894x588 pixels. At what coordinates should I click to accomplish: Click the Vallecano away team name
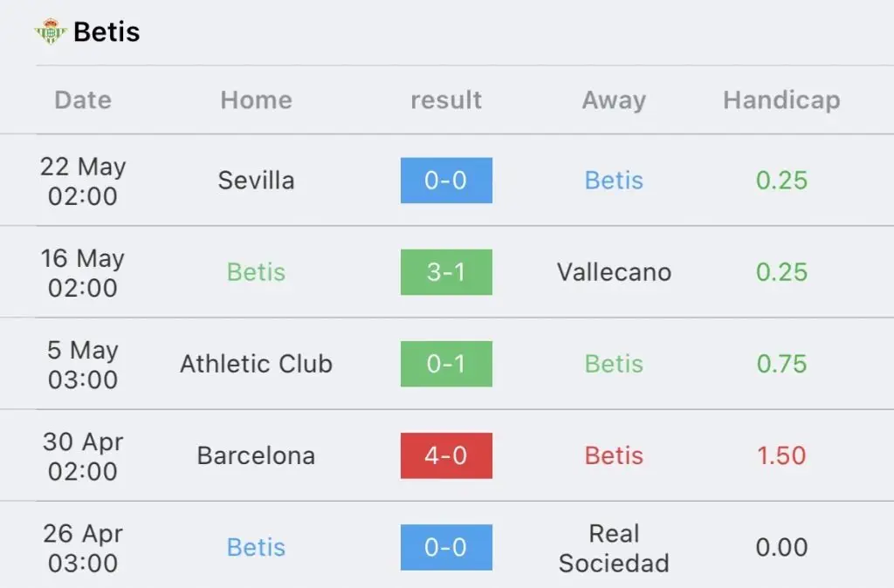(x=614, y=272)
